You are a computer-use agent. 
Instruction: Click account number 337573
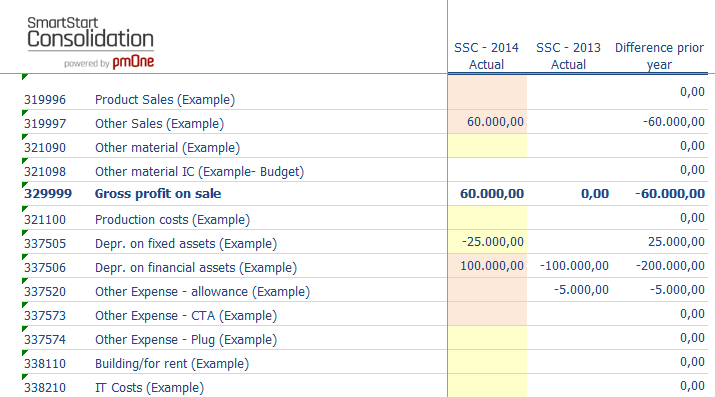[x=45, y=316]
